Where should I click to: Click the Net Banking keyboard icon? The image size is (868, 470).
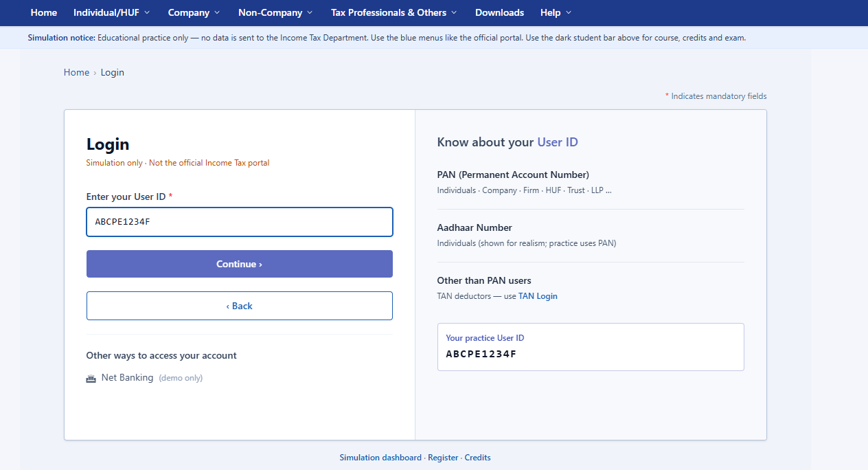pyautogui.click(x=91, y=378)
